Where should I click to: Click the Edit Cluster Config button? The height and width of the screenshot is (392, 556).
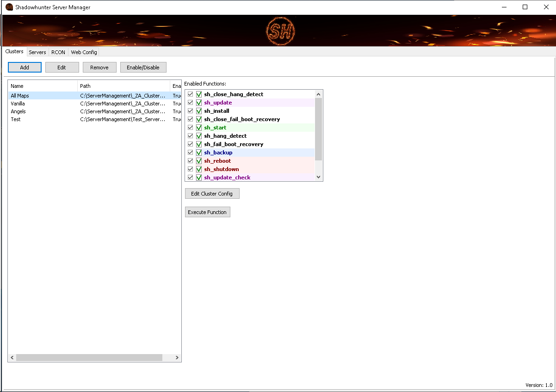pos(212,193)
